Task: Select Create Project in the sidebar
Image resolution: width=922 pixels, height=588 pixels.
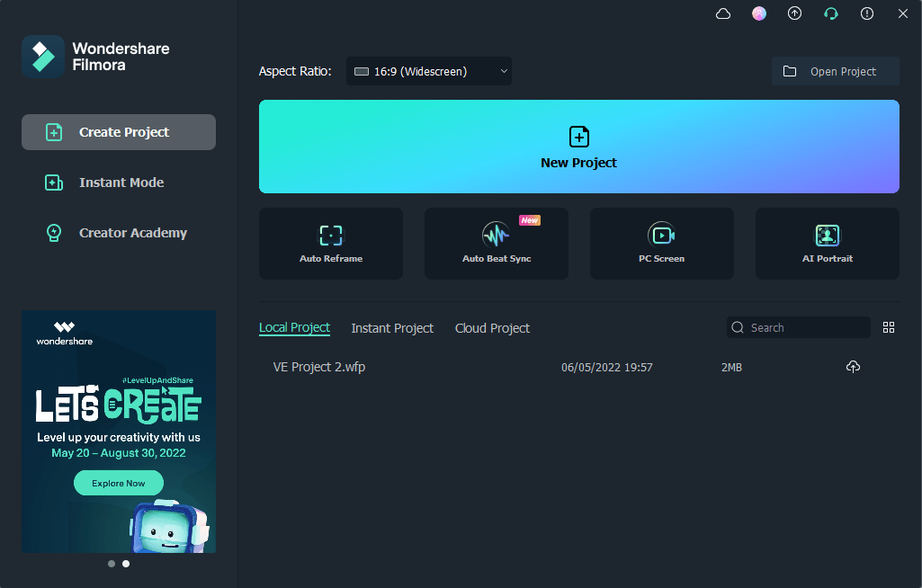Action: (x=119, y=132)
